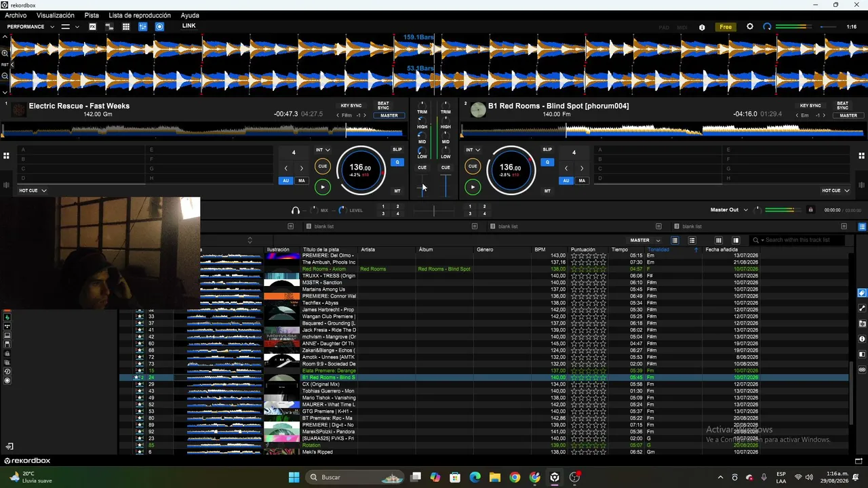Open deck 1 INT sync source dropdown

[x=323, y=150]
